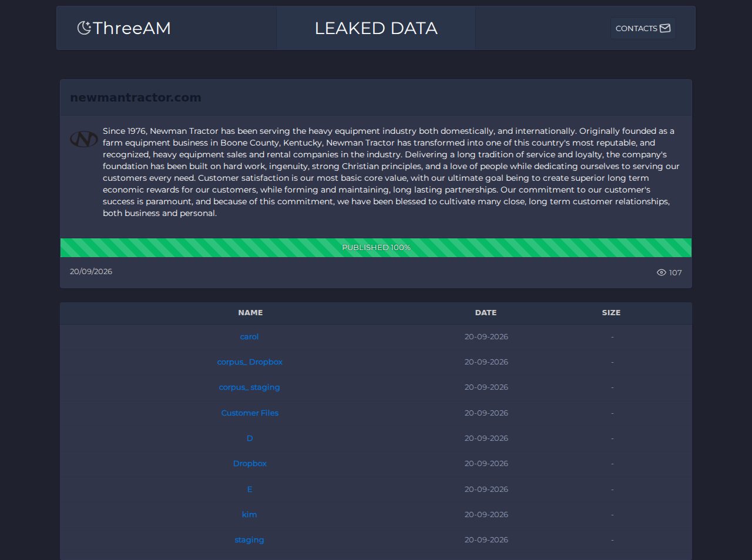Click the ThreeAM site name text
Screen dimensions: 752x560
tap(132, 28)
